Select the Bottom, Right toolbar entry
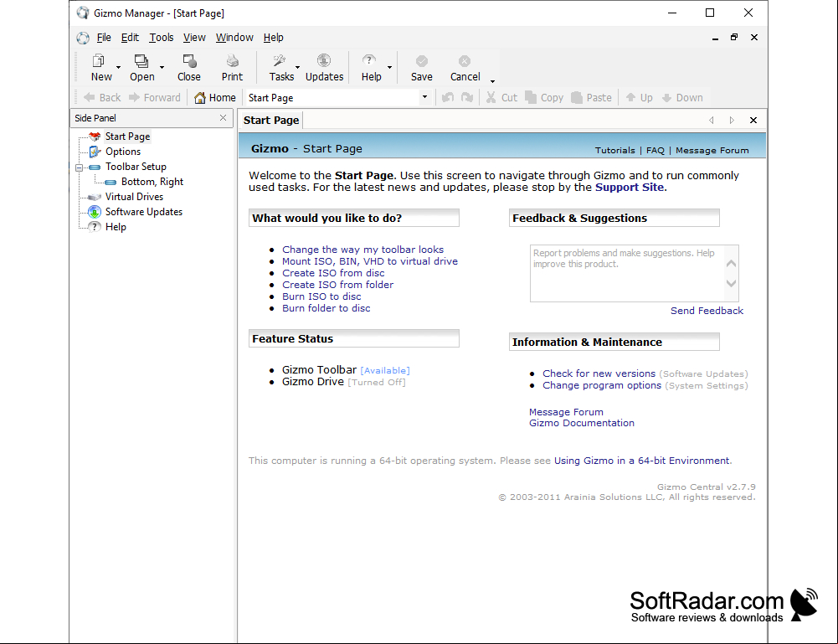Viewport: 838px width, 644px height. [x=152, y=181]
